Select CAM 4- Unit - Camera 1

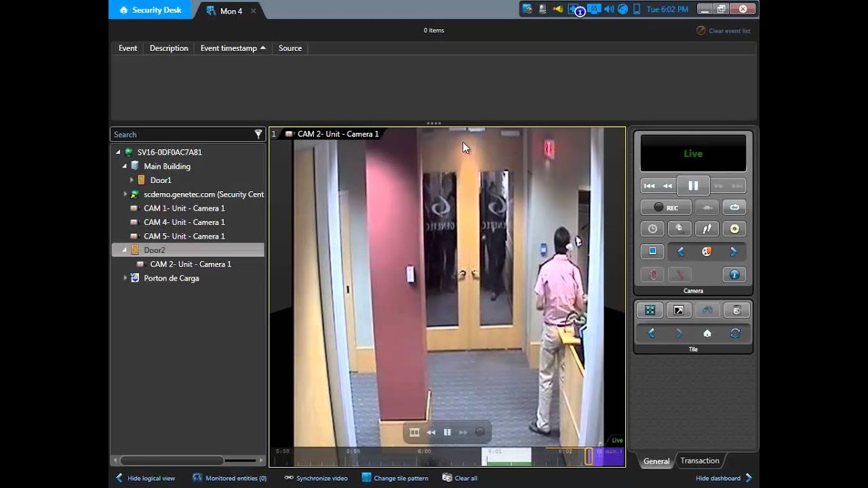pyautogui.click(x=184, y=222)
